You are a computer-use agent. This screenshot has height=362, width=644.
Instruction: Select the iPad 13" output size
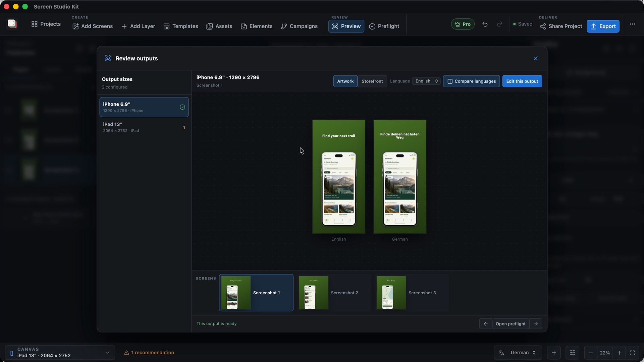pyautogui.click(x=144, y=127)
